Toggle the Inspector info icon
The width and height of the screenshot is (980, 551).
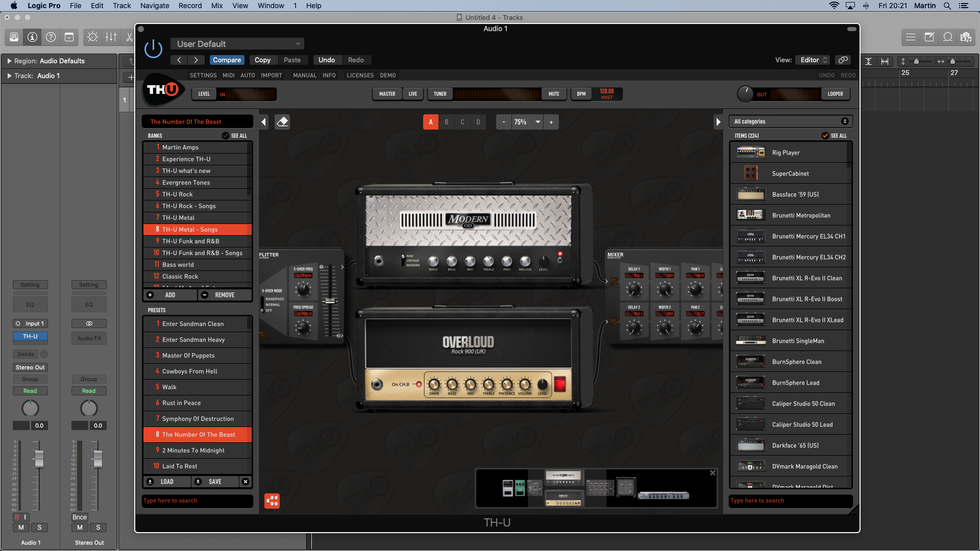pos(33,37)
